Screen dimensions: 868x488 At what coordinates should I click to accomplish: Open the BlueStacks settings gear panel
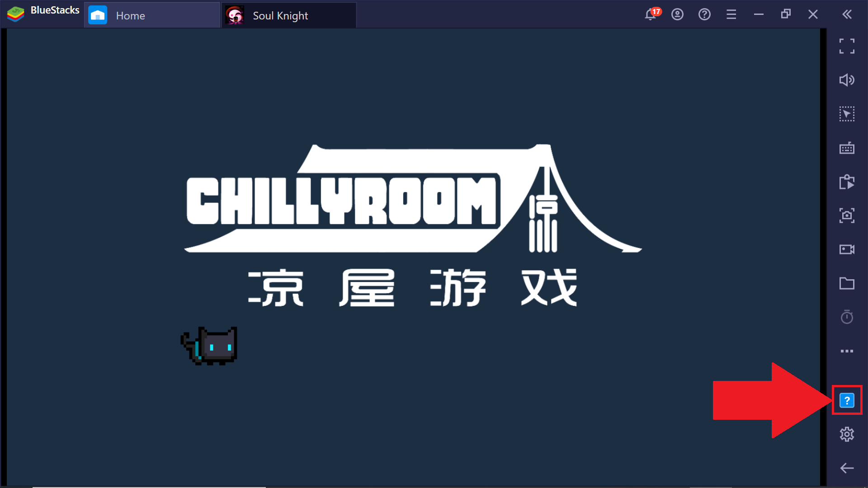pos(847,434)
